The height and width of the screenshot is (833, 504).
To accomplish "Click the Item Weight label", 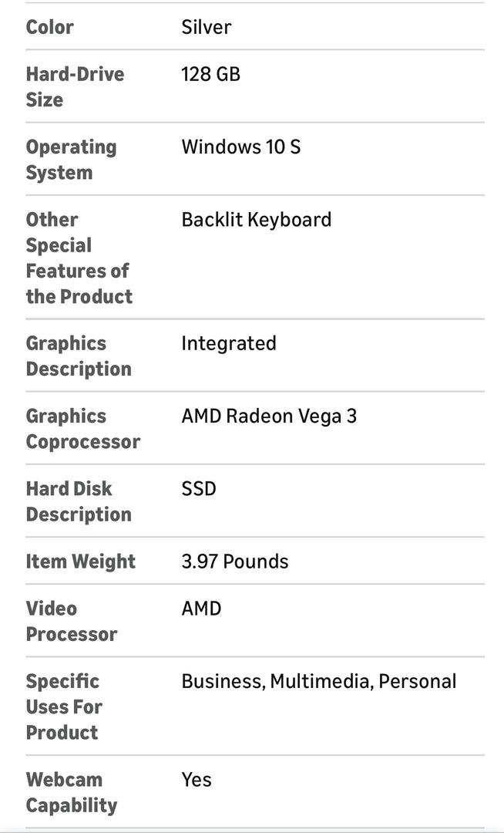I will [x=81, y=562].
